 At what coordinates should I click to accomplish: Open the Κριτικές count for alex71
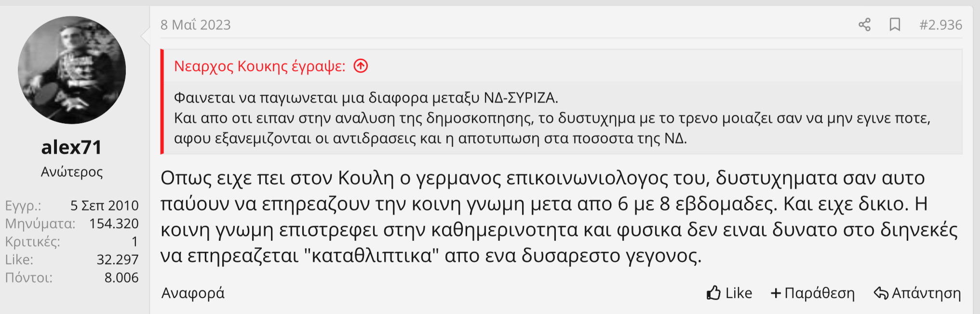[x=134, y=241]
